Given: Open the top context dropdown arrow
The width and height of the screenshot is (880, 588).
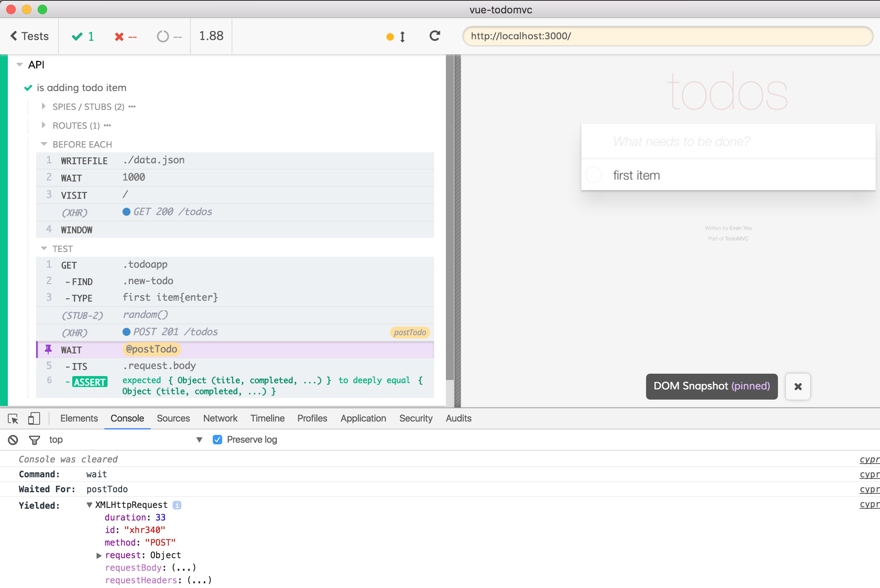Looking at the screenshot, I should coord(199,440).
